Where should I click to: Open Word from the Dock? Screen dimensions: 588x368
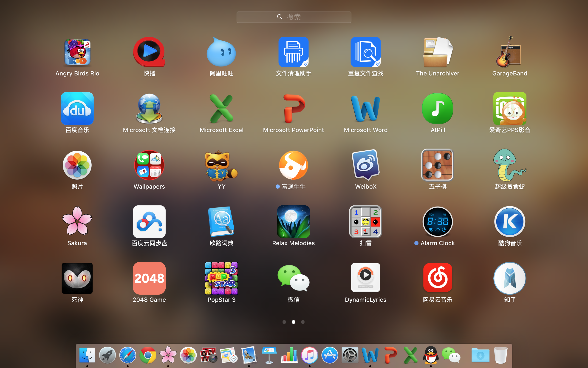[370, 355]
